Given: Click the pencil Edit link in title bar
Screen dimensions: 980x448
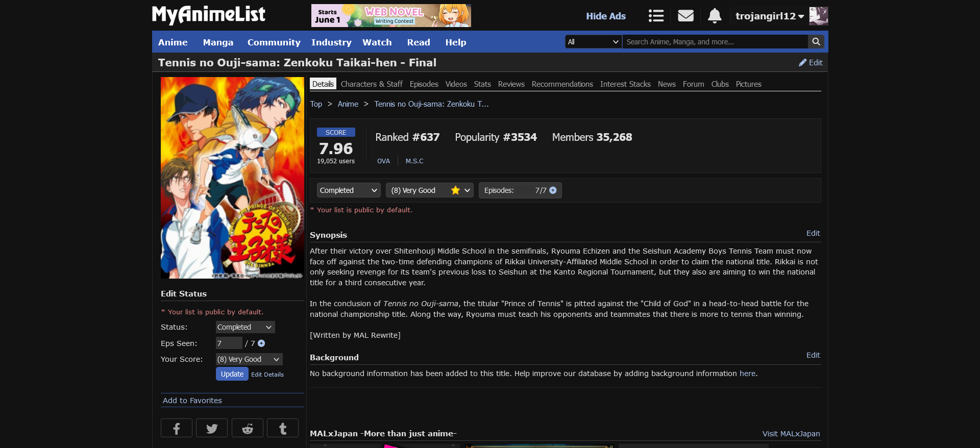Looking at the screenshot, I should pyautogui.click(x=811, y=62).
